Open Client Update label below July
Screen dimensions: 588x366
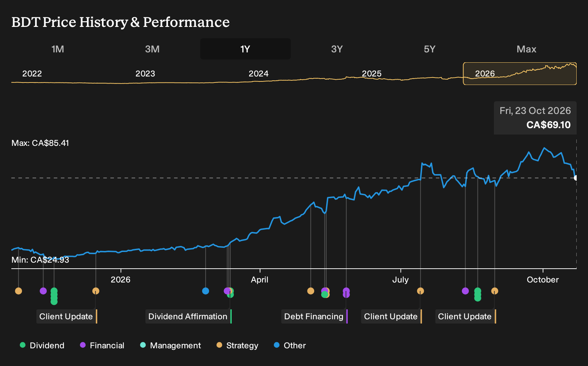click(x=391, y=316)
